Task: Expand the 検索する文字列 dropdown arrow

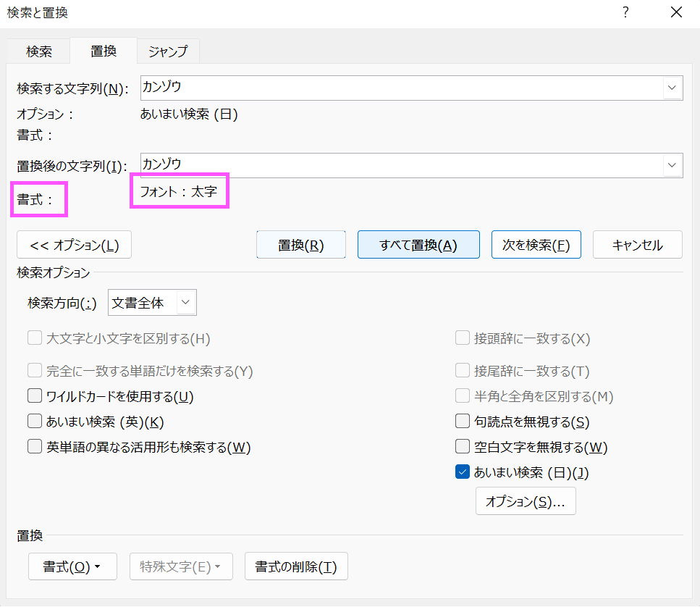Action: click(x=672, y=88)
